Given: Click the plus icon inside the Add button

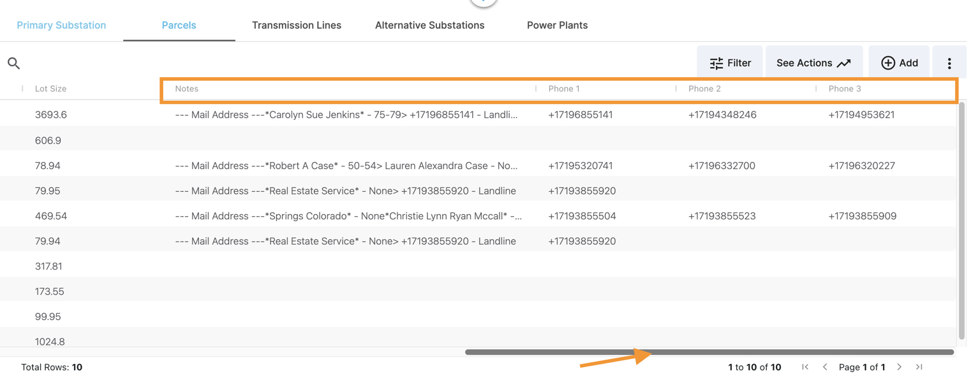Looking at the screenshot, I should [887, 62].
